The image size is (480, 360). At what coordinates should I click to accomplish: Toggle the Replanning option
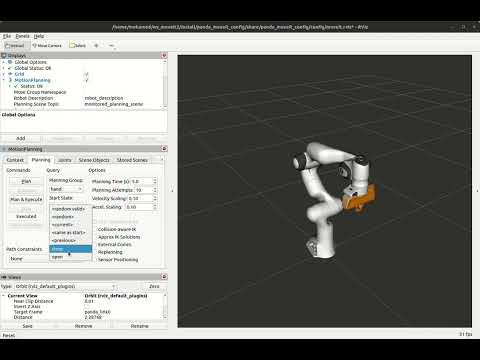point(110,252)
